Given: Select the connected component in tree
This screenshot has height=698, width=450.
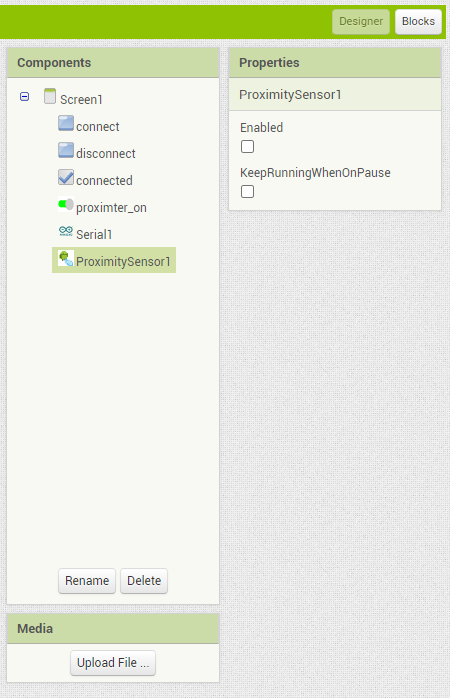Looking at the screenshot, I should (104, 180).
